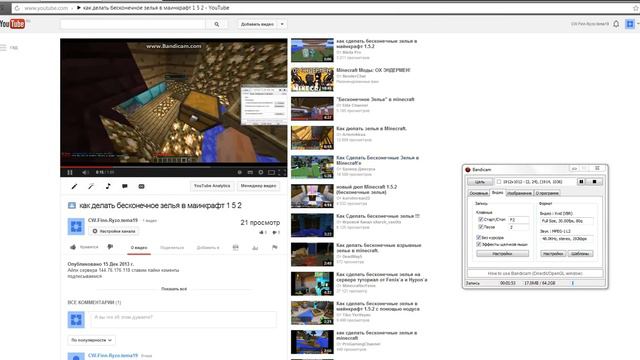Image resolution: width=640 pixels, height=360 pixels.
Task: Select the Поделиться tab
Action: (172, 247)
